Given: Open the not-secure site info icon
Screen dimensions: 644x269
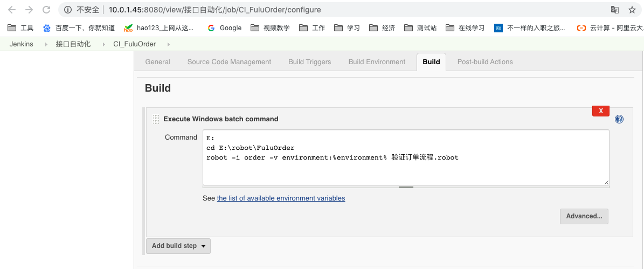Looking at the screenshot, I should (x=68, y=10).
